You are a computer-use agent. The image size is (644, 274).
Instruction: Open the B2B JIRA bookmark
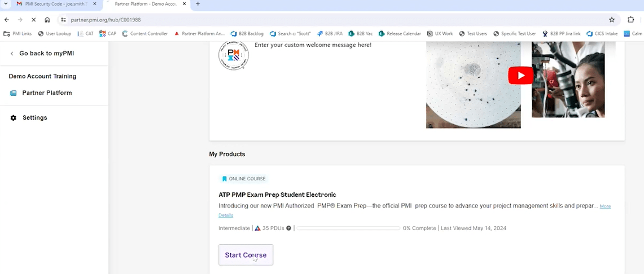pyautogui.click(x=330, y=34)
